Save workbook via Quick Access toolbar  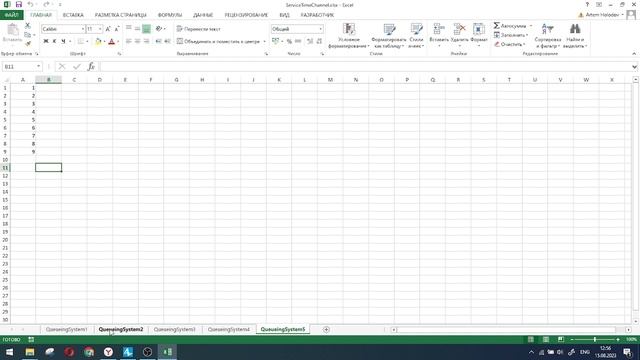(19, 4)
